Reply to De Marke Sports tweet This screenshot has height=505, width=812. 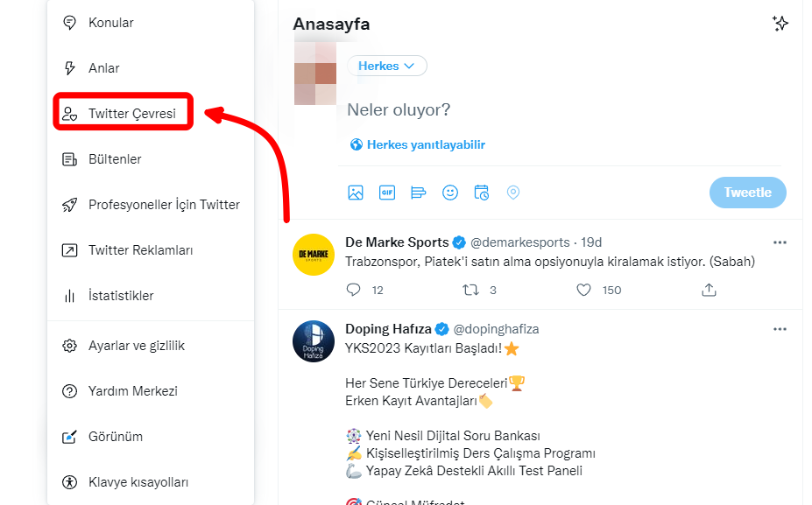click(x=354, y=290)
